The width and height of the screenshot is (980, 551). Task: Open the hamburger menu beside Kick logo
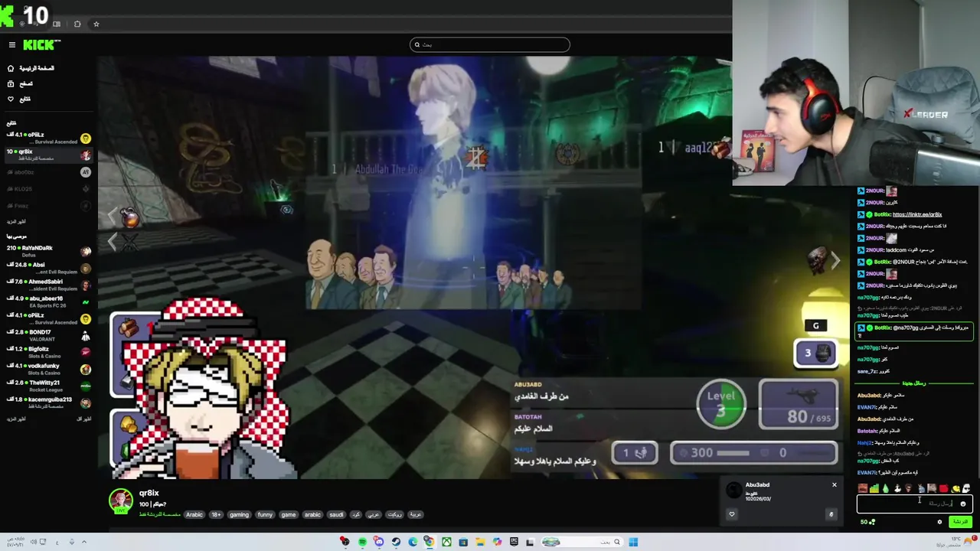[x=11, y=45]
